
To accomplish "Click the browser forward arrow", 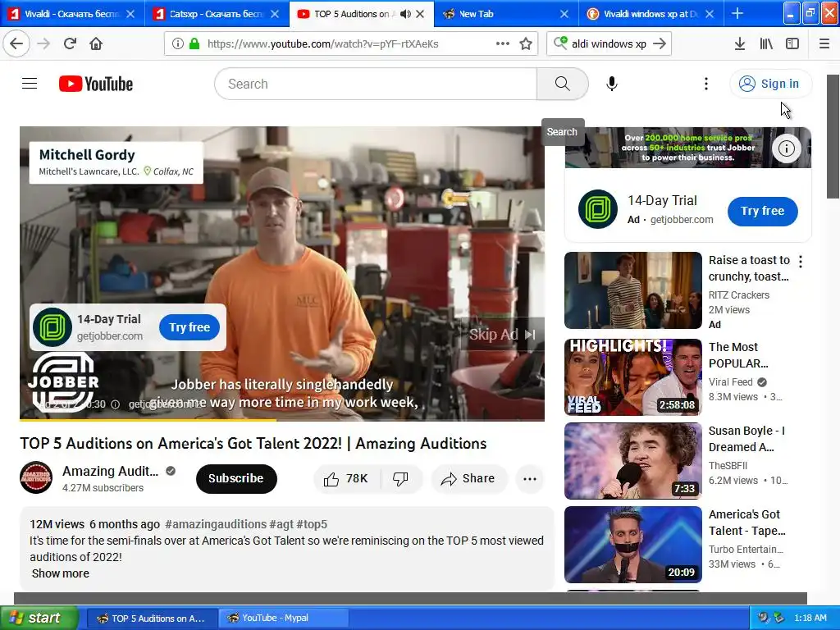I will click(44, 44).
